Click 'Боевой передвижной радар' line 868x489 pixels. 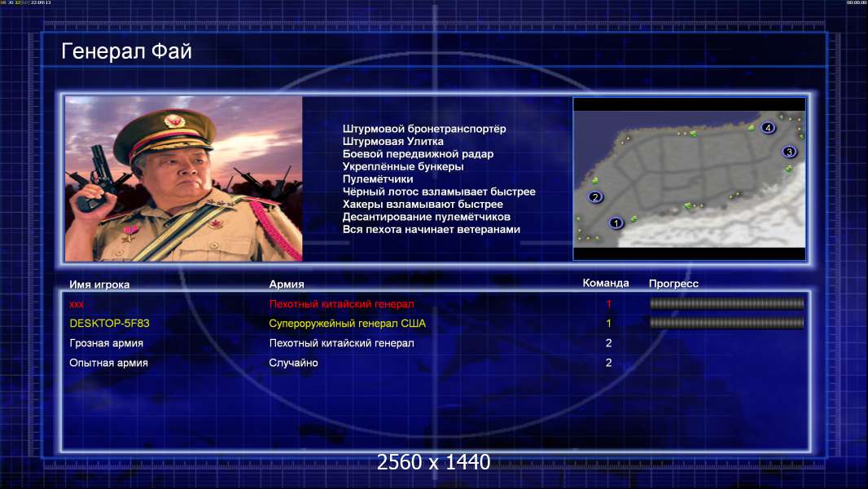coord(418,154)
